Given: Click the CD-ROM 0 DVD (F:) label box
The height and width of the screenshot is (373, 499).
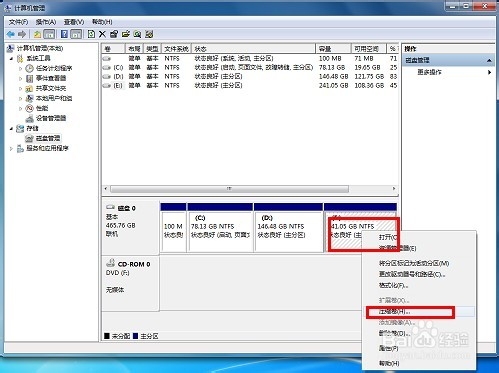Looking at the screenshot, I should (131, 283).
